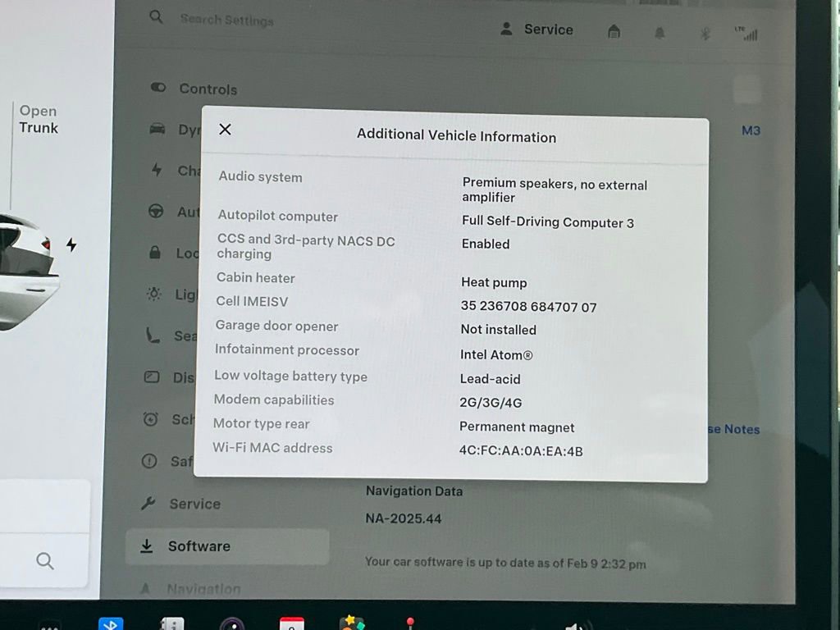Open the calendar app in the dock
The height and width of the screenshot is (630, 840).
[x=292, y=623]
